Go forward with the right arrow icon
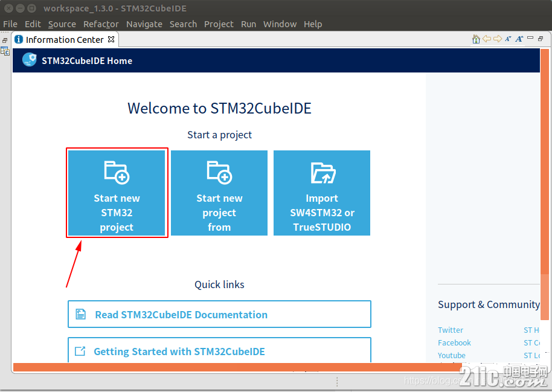The height and width of the screenshot is (392, 552). click(x=498, y=39)
